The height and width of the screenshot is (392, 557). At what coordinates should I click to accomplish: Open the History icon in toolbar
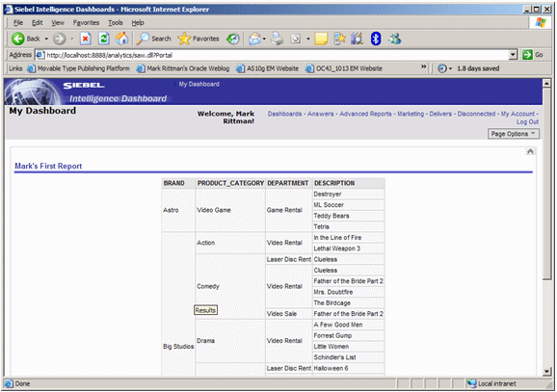pyautogui.click(x=233, y=39)
